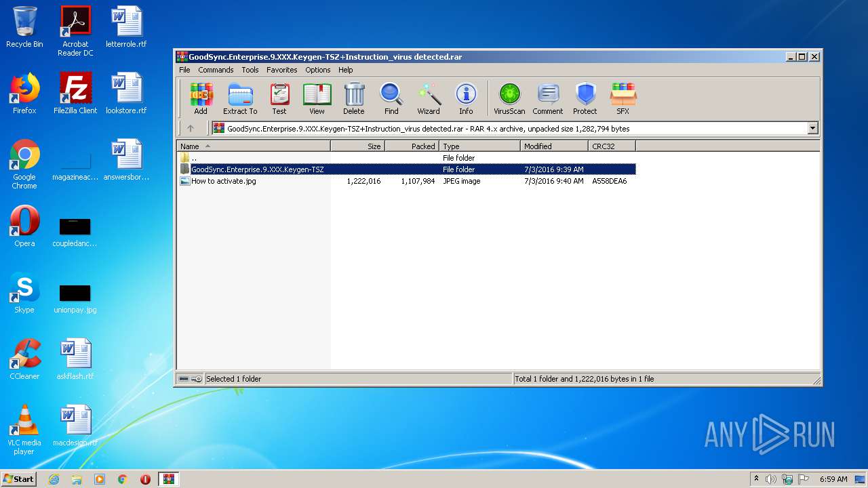Open the Find magnifier tool
The height and width of the screenshot is (488, 868).
pos(391,99)
